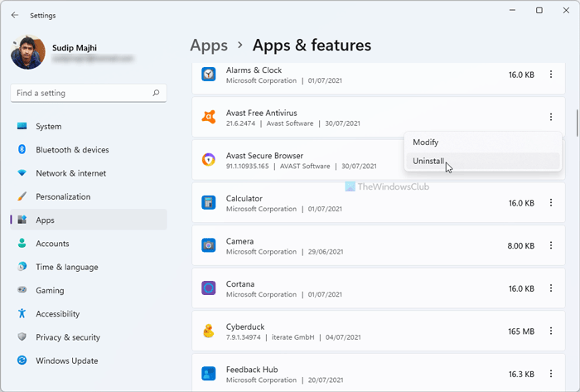Screen dimensions: 580x392
Task: Open Windows Update section
Action: [66, 361]
